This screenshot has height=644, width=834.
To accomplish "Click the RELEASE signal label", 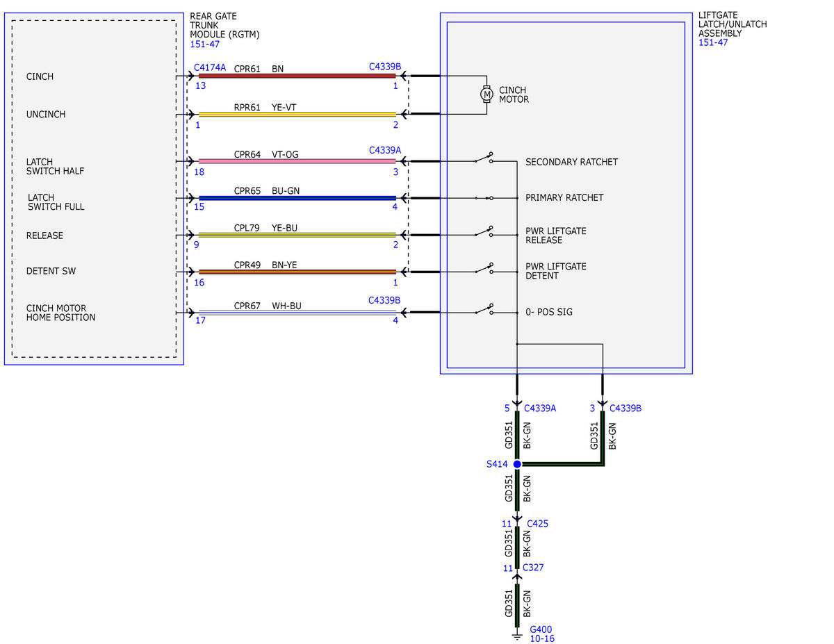I will pos(44,236).
